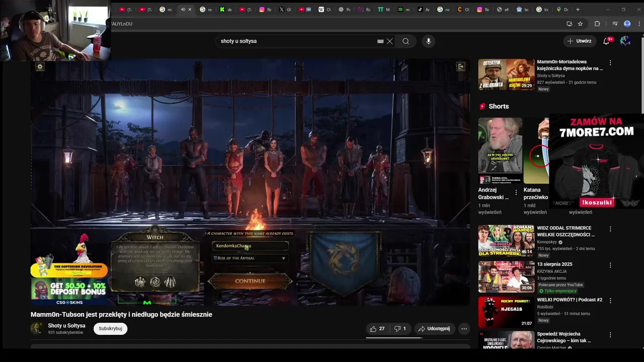Click the YouTube search input field

(x=297, y=41)
